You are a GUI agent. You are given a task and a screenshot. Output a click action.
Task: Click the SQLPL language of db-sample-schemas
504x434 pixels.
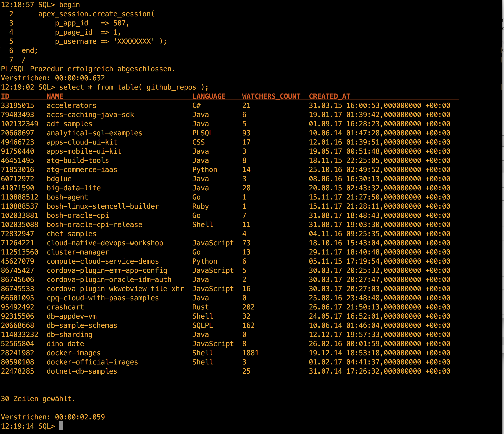click(202, 325)
